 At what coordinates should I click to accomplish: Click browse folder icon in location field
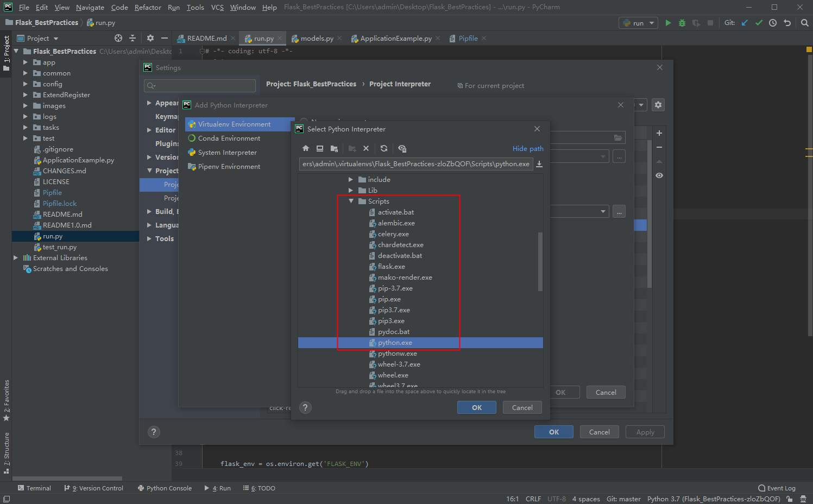618,137
